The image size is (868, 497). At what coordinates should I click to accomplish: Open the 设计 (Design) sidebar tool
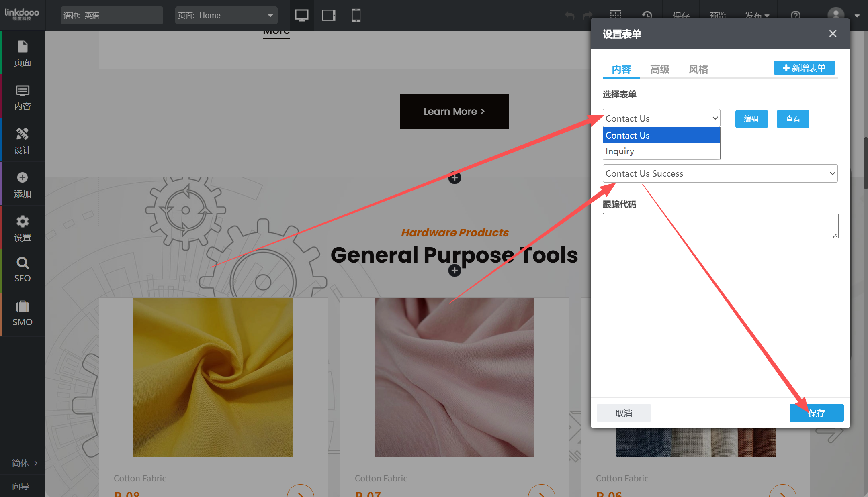pos(23,141)
